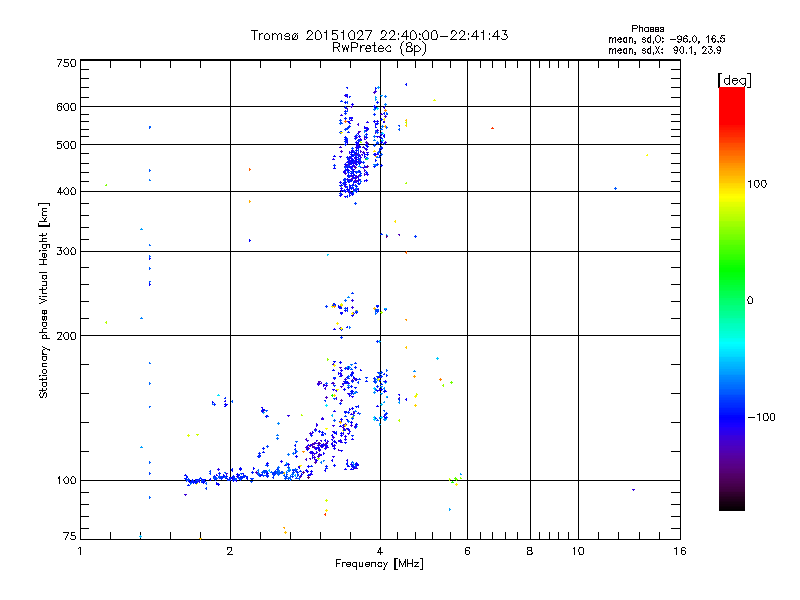
Task: Click the y-axis "200" tick label
Action: [66, 336]
